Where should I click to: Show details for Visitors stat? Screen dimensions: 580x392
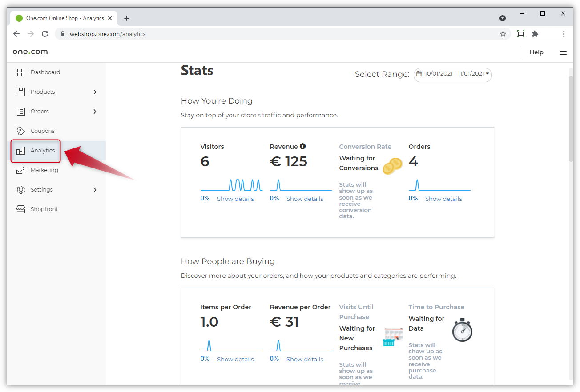(x=235, y=199)
